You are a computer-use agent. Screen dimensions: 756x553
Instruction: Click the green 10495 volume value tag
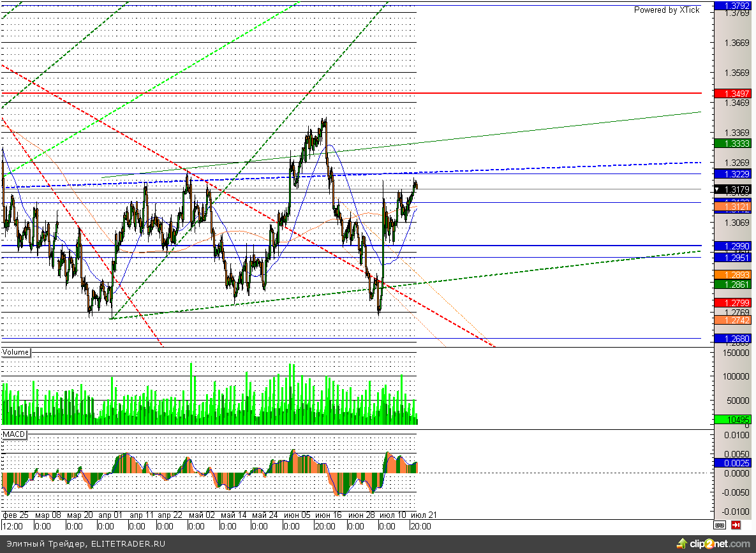(x=732, y=419)
